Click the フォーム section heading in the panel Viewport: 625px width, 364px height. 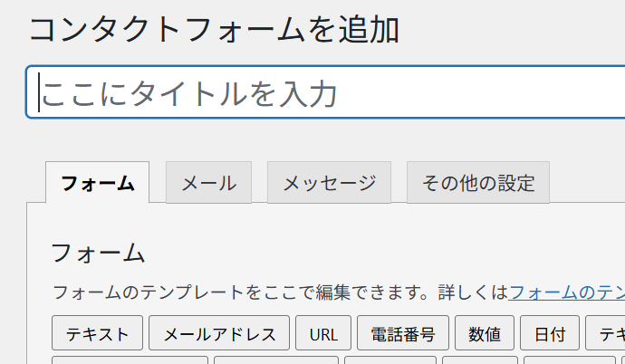coord(98,254)
